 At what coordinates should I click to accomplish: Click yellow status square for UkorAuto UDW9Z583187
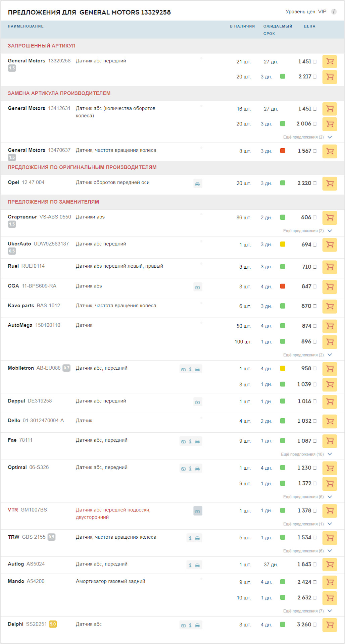pyautogui.click(x=283, y=244)
